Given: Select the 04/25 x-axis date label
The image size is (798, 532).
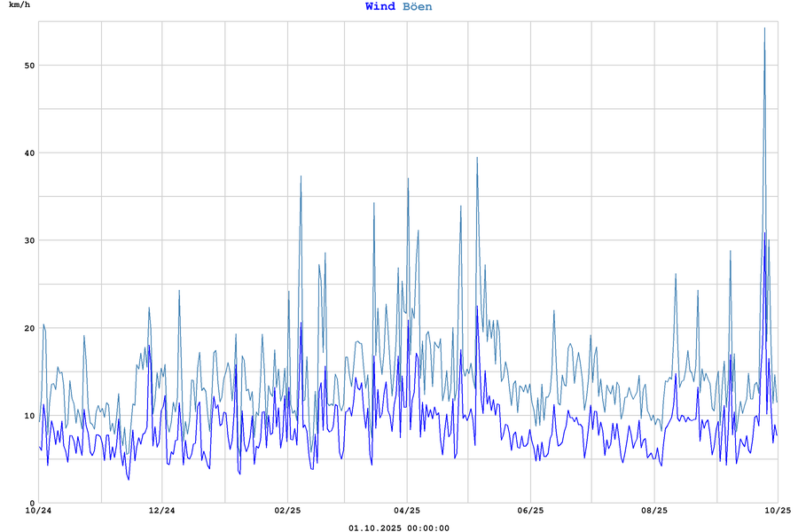Looking at the screenshot, I should [407, 511].
